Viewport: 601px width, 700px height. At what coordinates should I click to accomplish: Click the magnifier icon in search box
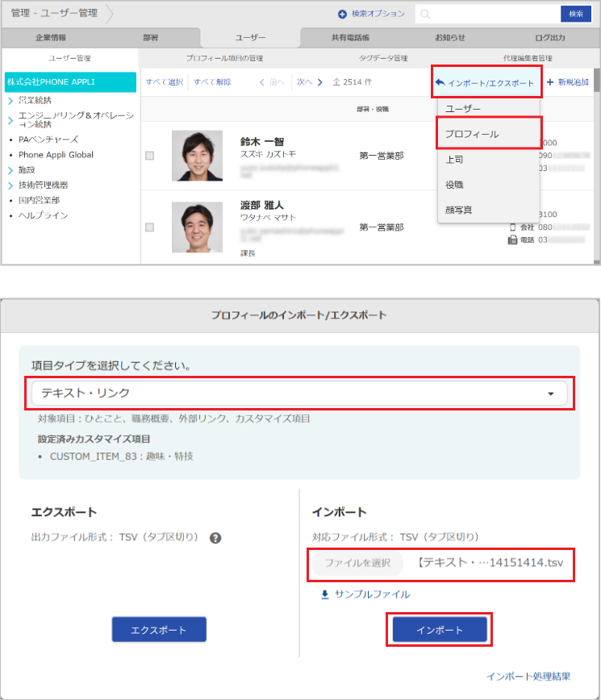click(x=425, y=15)
